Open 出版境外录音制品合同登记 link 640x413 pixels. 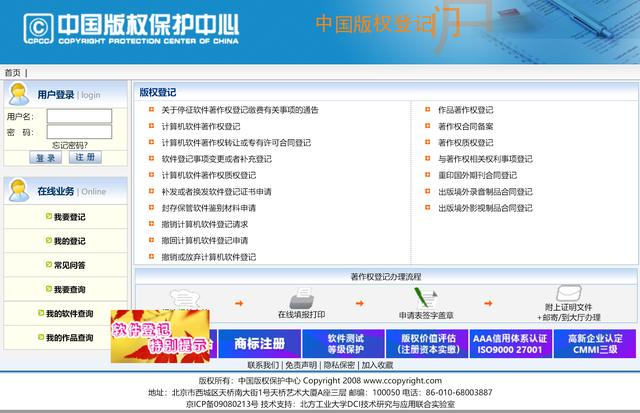(485, 191)
